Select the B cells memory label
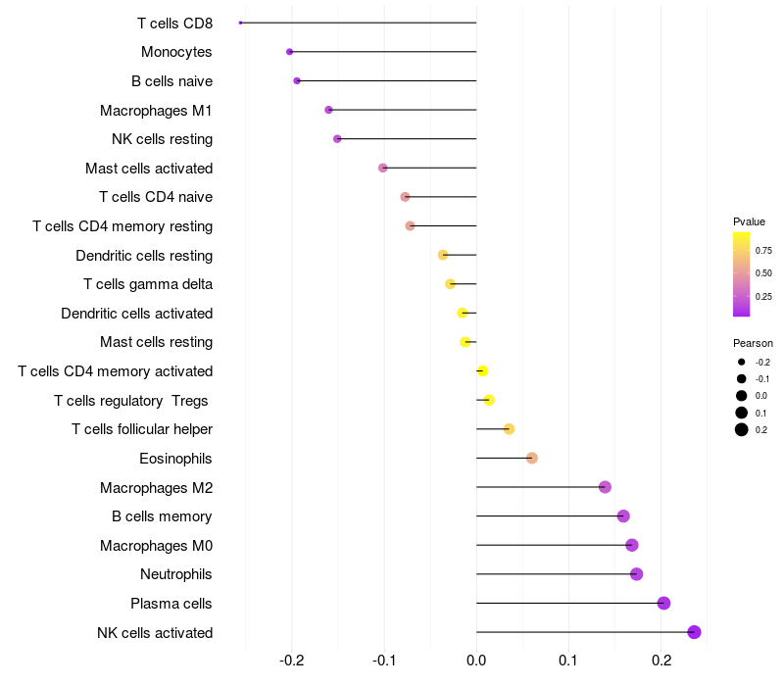Image resolution: width=784 pixels, height=686 pixels. coord(162,516)
